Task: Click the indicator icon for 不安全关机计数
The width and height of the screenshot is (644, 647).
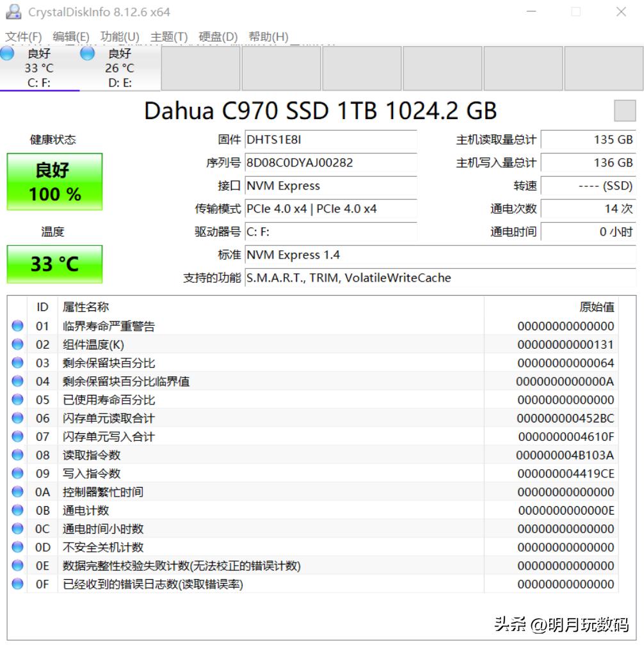Action: pyautogui.click(x=17, y=547)
